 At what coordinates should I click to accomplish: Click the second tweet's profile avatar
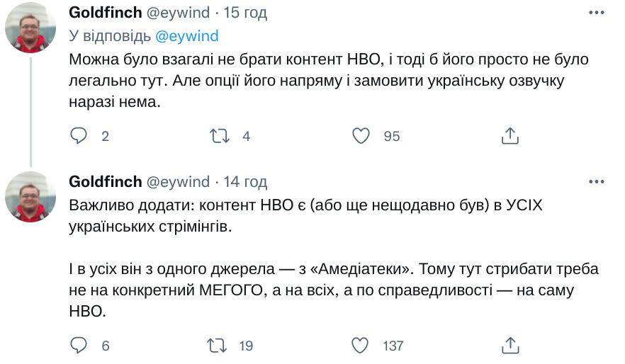pos(30,196)
